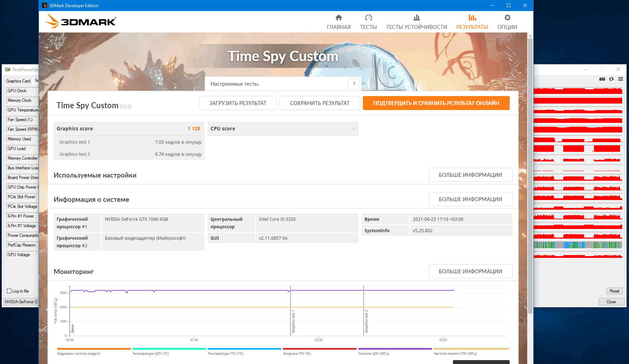Image resolution: width=629 pixels, height=364 pixels.
Task: Click the Graphics test 2 chart marker
Action: (366, 321)
